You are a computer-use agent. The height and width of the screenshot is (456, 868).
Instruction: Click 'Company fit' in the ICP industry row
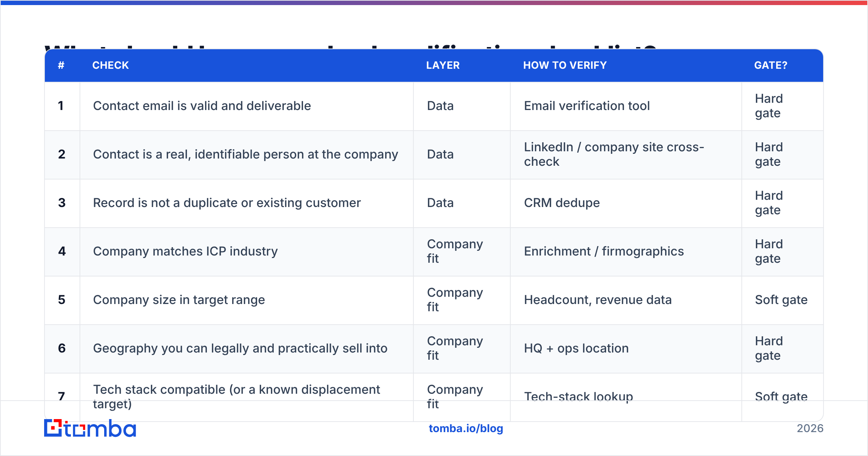(x=455, y=252)
